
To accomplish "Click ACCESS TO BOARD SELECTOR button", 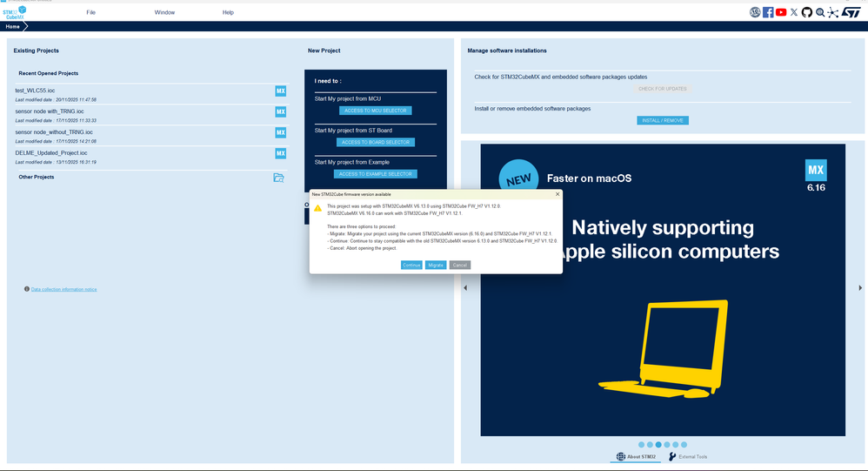I will pyautogui.click(x=376, y=143).
